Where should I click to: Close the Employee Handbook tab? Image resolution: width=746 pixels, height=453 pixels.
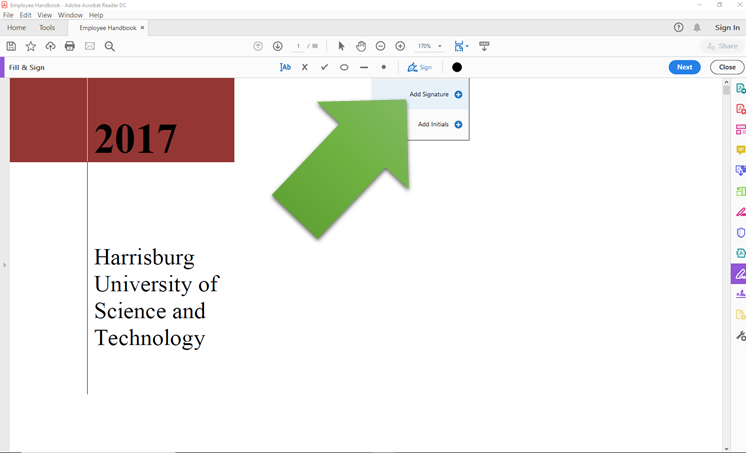142,28
